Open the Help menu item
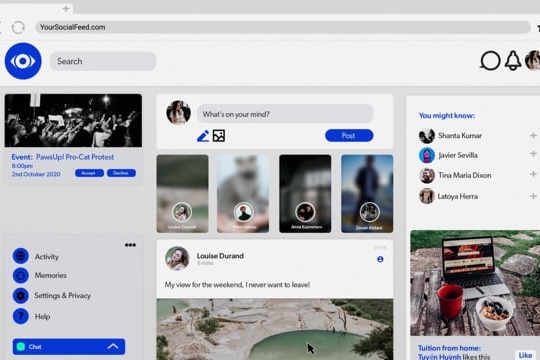This screenshot has height=360, width=540. click(42, 317)
